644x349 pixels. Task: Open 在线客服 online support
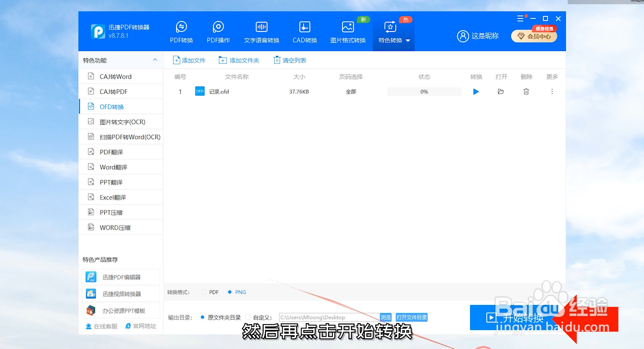click(102, 326)
